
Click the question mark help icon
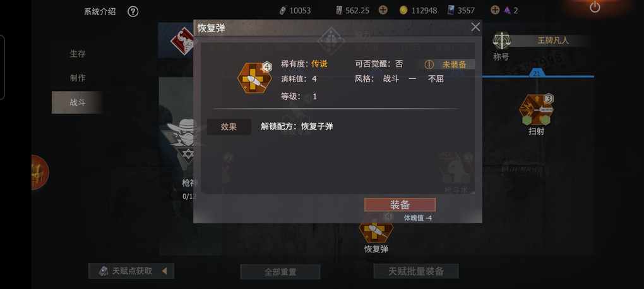pyautogui.click(x=133, y=11)
